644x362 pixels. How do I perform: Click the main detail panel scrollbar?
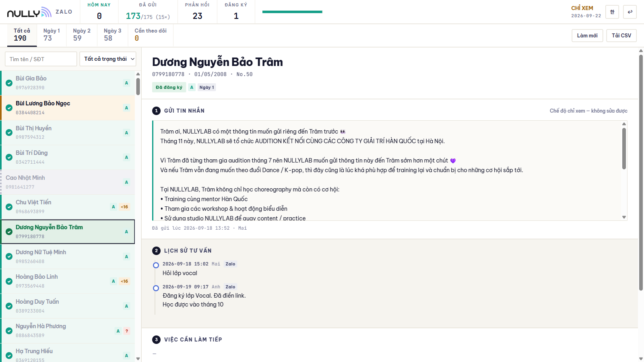641,172
